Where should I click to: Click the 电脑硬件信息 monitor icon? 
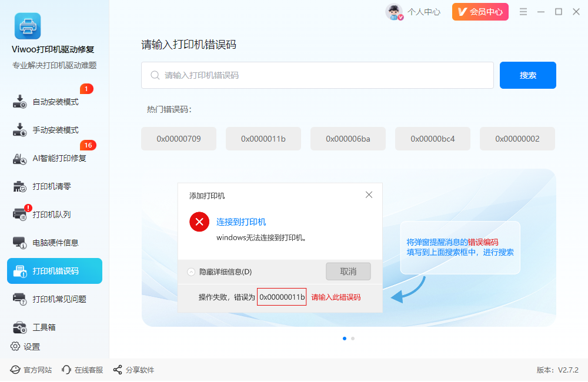point(19,243)
